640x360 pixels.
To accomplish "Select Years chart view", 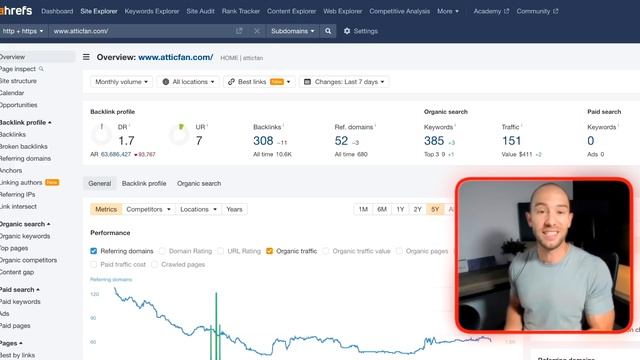I will 234,209.
